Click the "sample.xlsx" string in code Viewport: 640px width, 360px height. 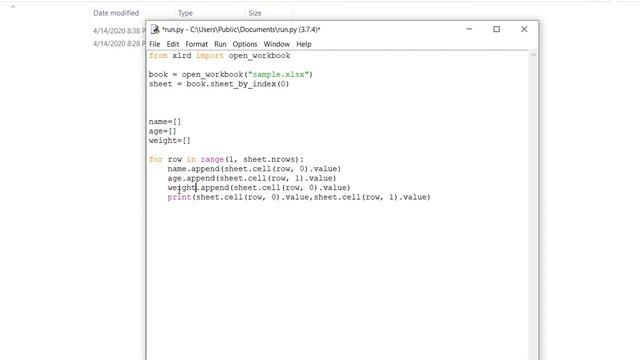(x=278, y=74)
